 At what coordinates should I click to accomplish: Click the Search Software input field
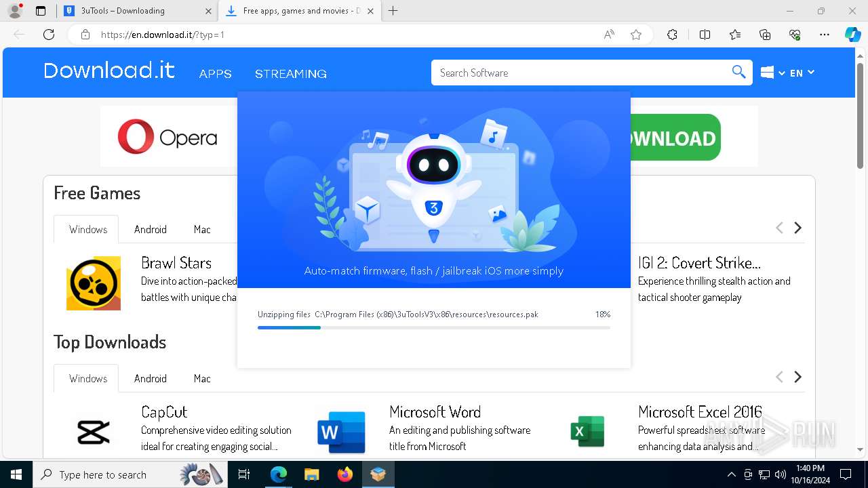pos(581,73)
